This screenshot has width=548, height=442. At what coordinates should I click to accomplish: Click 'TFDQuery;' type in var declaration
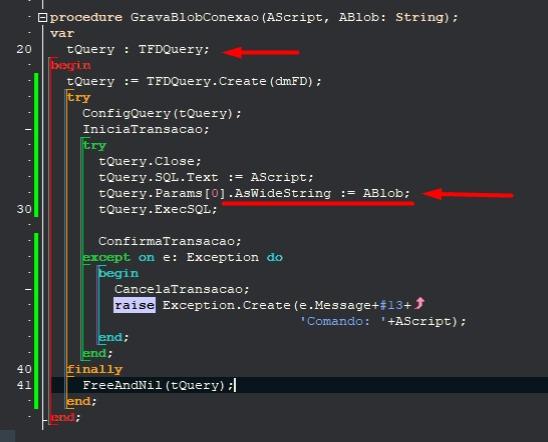point(174,49)
